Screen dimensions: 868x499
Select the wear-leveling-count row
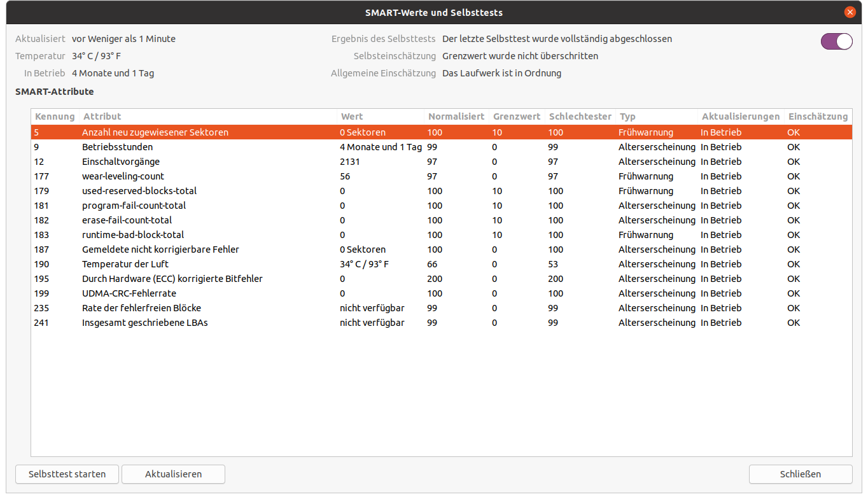tap(442, 176)
